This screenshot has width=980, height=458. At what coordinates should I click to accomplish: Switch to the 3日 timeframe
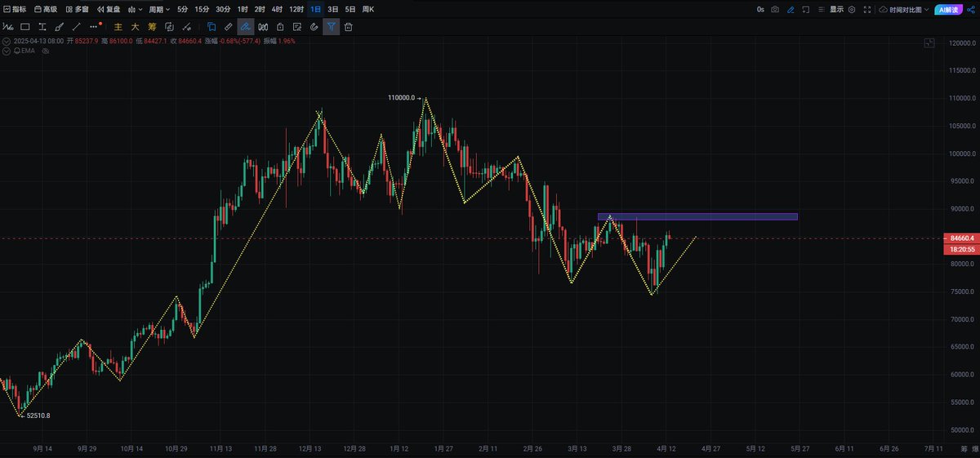click(333, 9)
